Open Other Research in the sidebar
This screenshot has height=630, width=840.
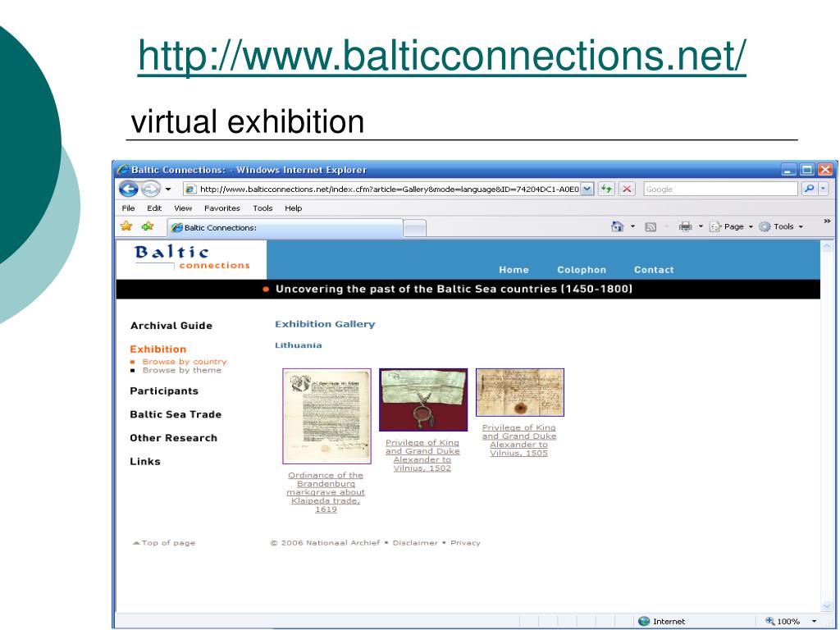point(174,438)
